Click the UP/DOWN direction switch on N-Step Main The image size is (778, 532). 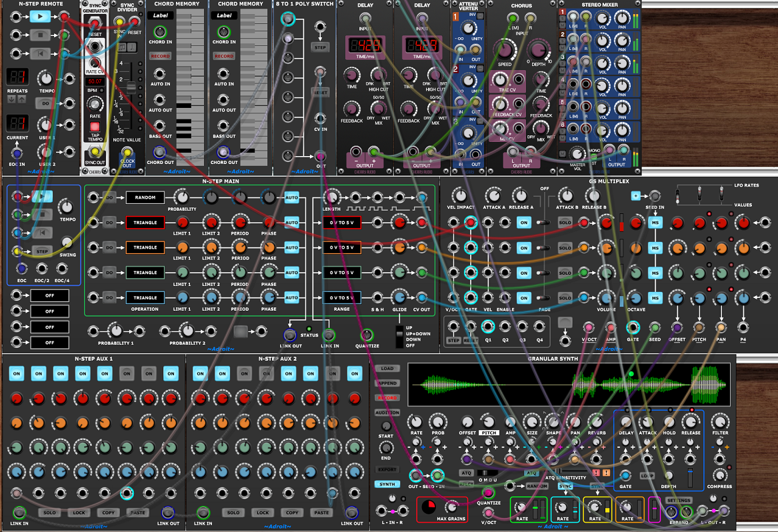[399, 337]
